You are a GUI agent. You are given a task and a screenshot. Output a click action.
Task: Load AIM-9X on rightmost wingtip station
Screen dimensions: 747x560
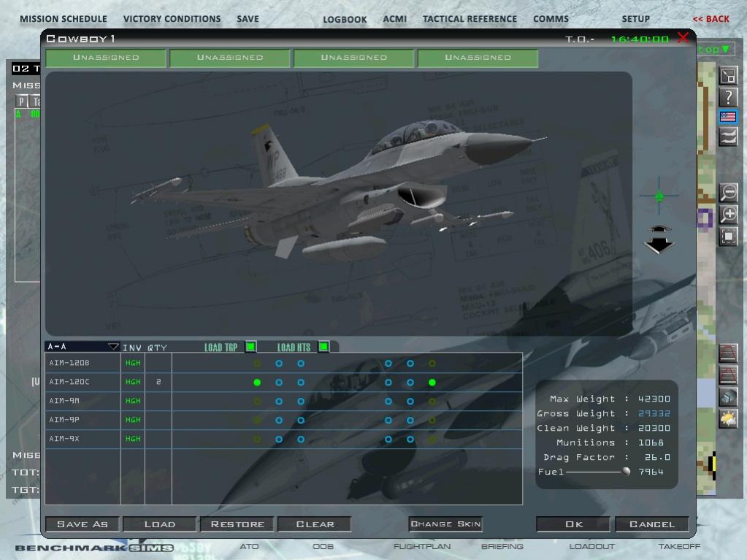pos(432,439)
